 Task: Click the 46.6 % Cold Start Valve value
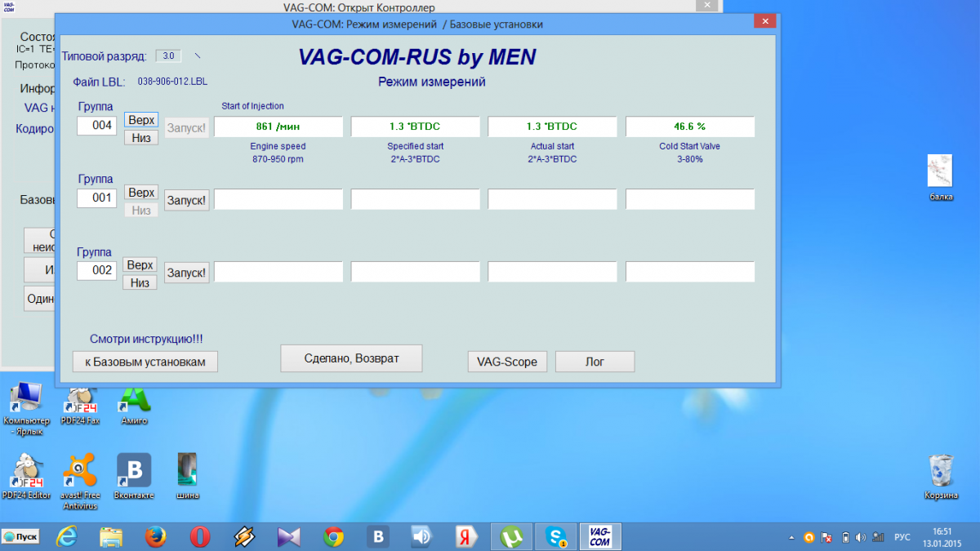click(690, 127)
